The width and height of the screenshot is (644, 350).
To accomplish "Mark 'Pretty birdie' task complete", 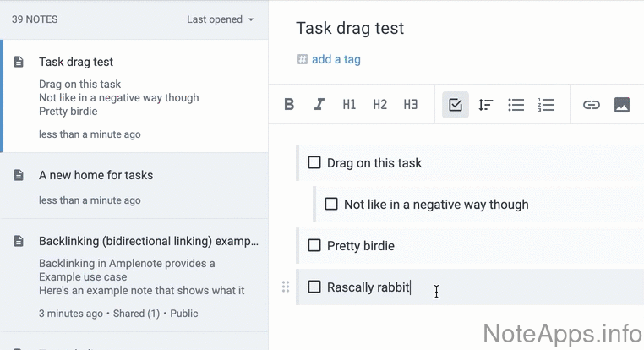I will tap(314, 245).
